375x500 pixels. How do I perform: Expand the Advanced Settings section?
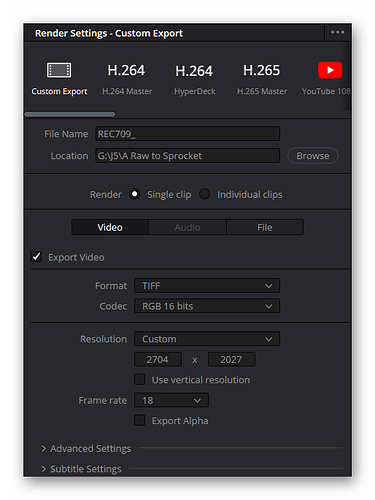coord(86,449)
